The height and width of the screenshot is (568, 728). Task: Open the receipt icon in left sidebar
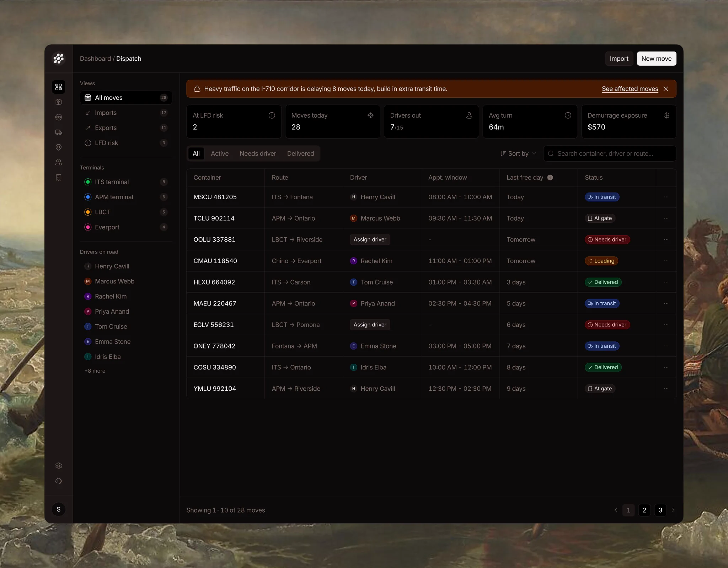pyautogui.click(x=59, y=177)
